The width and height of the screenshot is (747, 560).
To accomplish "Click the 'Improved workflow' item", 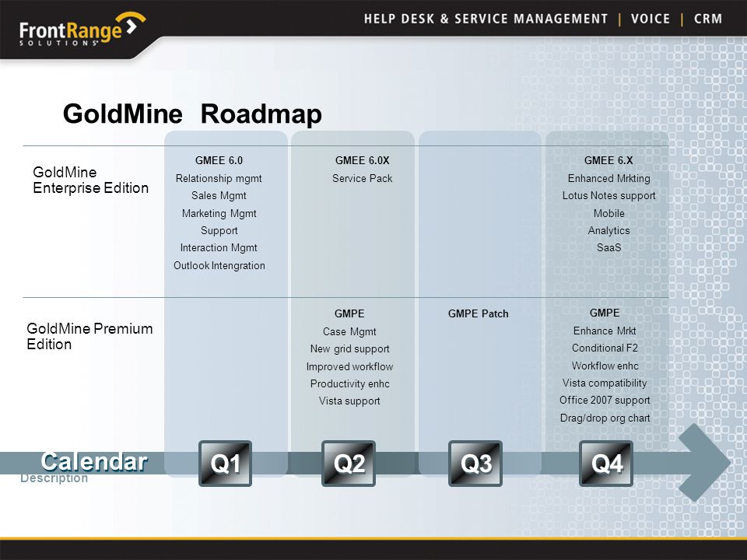I will 349,366.
